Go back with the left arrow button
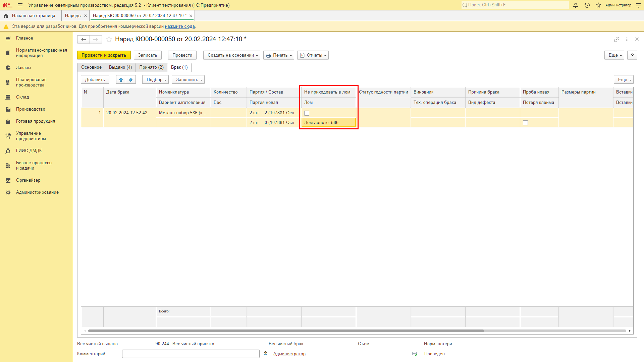The image size is (644, 362). click(84, 39)
